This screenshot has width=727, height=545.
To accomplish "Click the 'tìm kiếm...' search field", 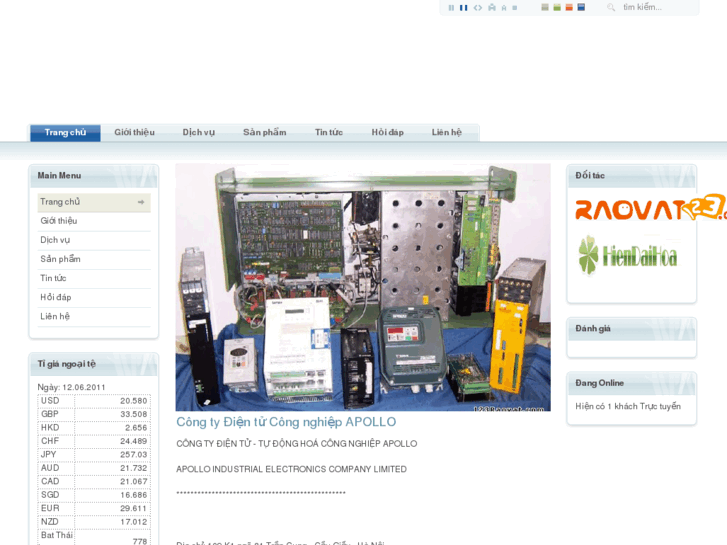I will pyautogui.click(x=655, y=8).
